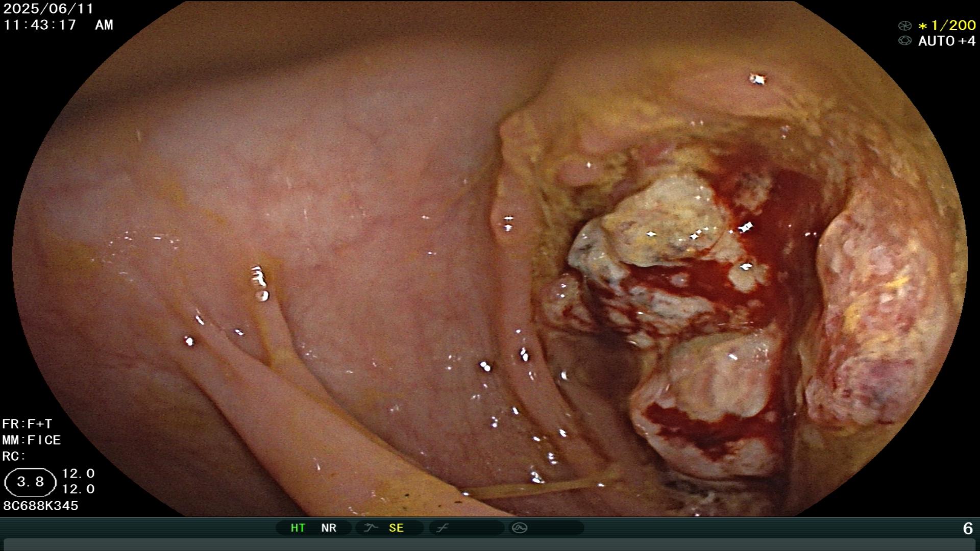The image size is (980, 551).
Task: Click the circled histogram icon in the status bar
Action: pos(520,528)
